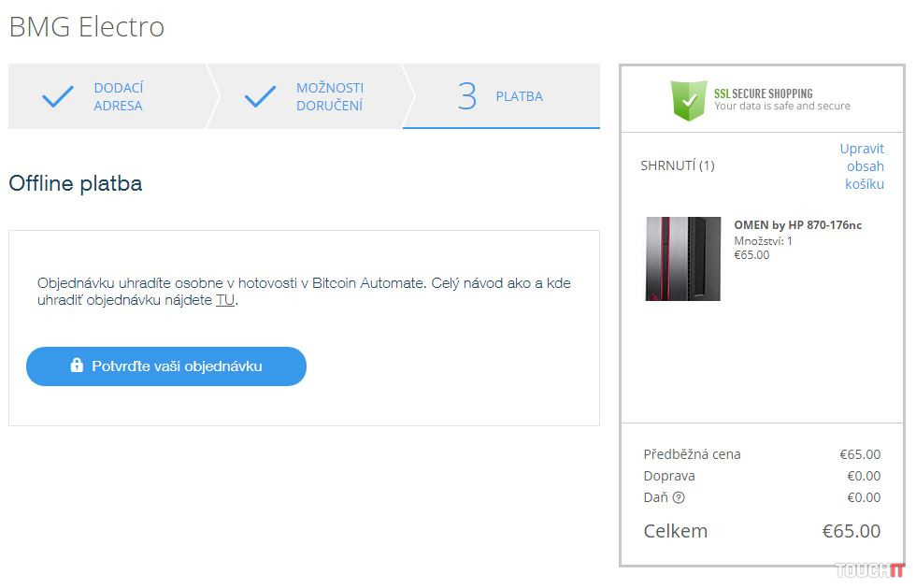Click the checkmark icon beside Dodací adresa

58,96
